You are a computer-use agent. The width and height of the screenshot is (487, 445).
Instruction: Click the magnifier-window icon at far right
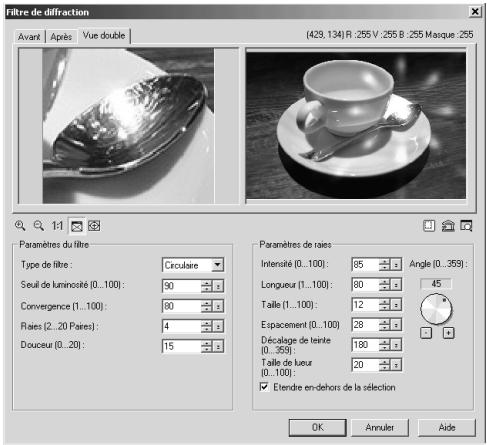(466, 226)
